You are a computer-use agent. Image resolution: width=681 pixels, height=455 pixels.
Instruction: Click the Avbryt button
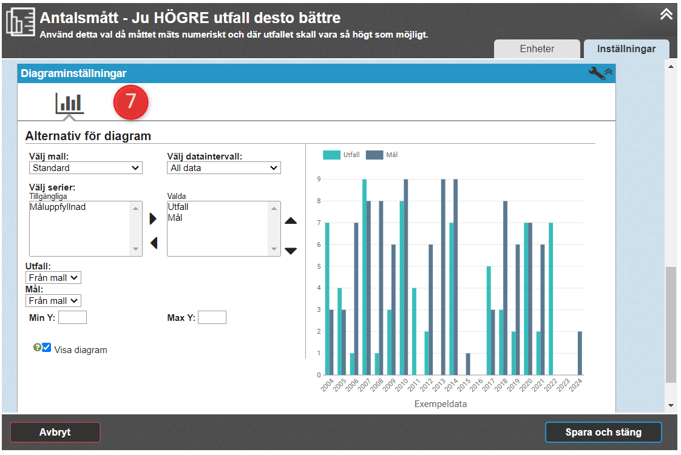(x=55, y=432)
